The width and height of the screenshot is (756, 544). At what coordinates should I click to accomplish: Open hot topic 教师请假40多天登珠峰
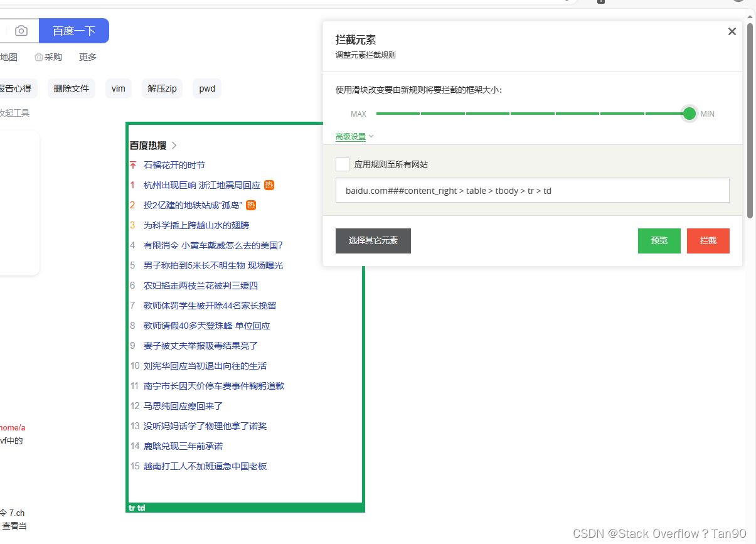coord(207,326)
